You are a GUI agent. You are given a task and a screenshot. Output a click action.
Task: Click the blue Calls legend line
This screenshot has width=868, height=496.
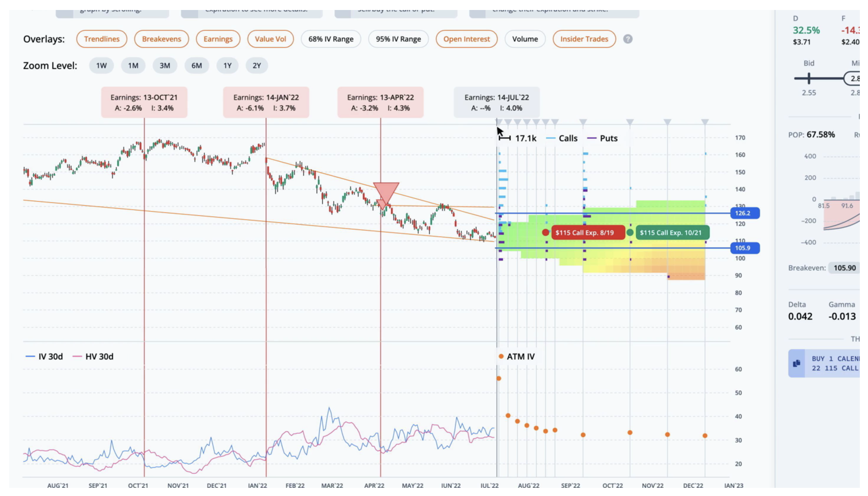tap(551, 138)
